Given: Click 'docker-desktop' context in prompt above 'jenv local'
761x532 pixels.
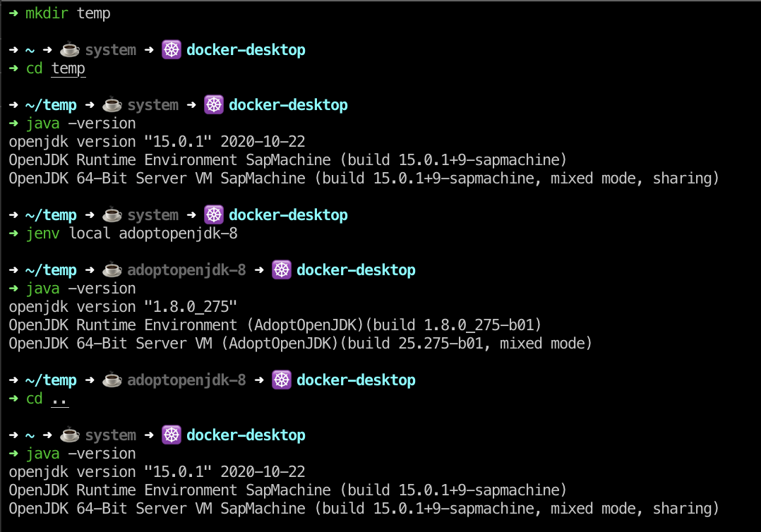Looking at the screenshot, I should (x=288, y=214).
